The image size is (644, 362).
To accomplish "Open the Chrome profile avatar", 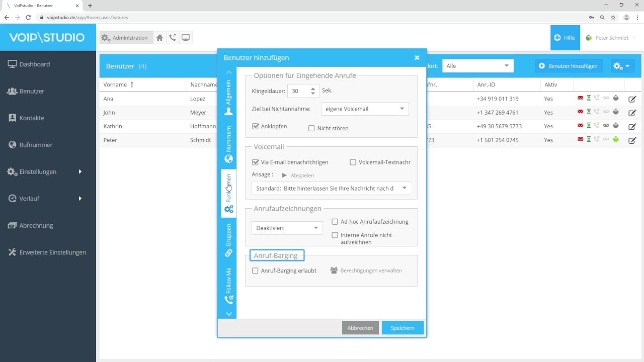I will pyautogui.click(x=626, y=17).
